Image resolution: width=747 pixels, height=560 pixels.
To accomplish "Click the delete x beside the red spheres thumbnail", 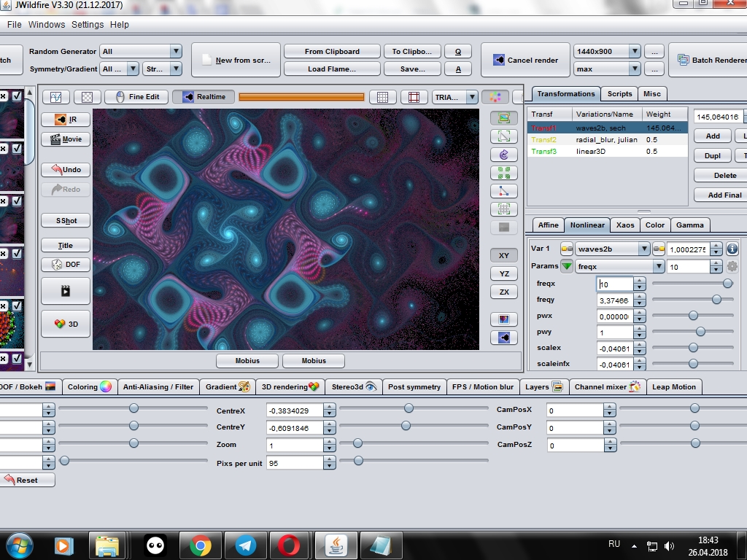I will tap(3, 306).
